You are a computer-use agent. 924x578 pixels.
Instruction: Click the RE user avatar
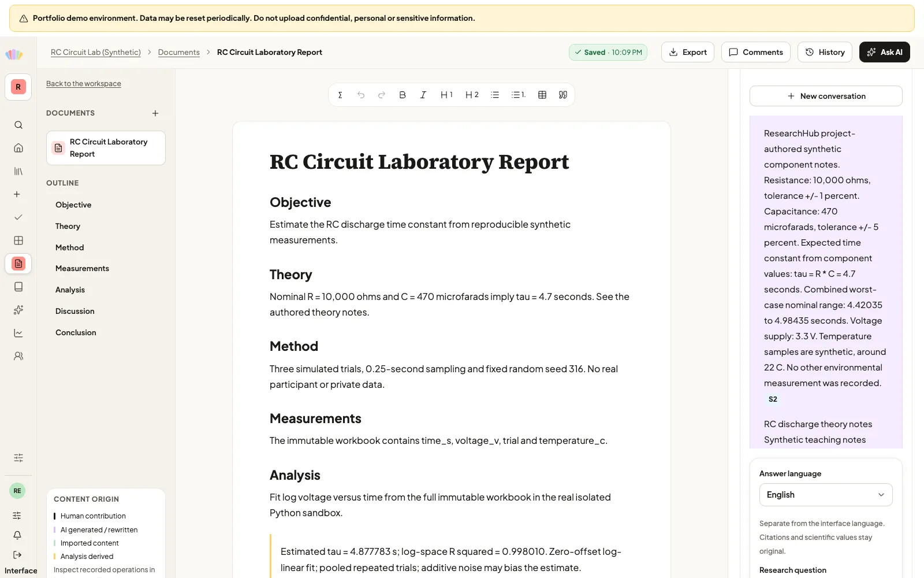click(17, 491)
